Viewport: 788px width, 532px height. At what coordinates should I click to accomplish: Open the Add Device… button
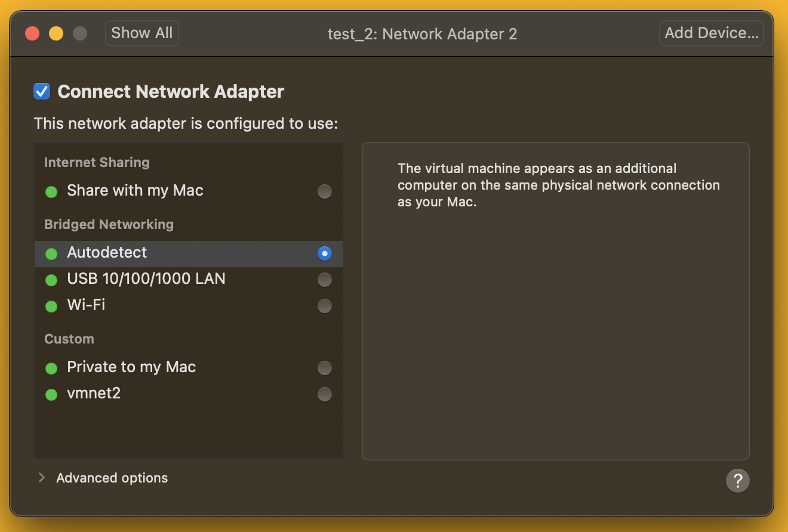point(712,33)
